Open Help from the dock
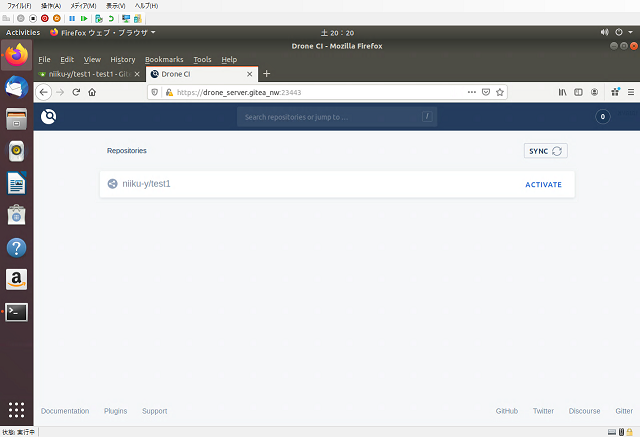The image size is (640, 437). tap(16, 248)
